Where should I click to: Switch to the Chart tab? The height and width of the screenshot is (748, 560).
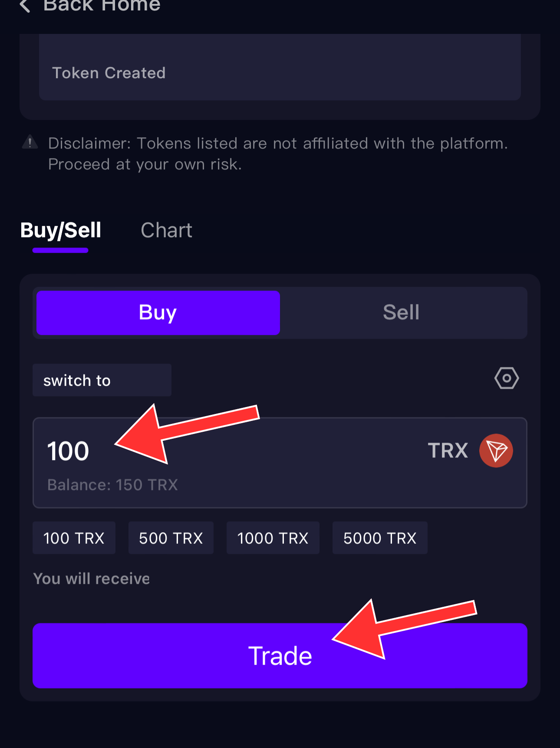166,231
